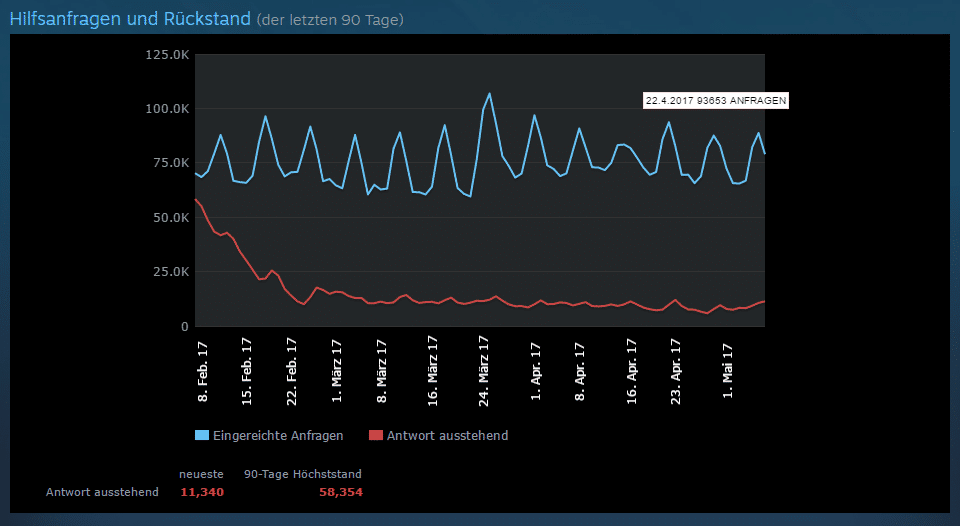Select the 22. Feb. 17 date label
This screenshot has height=526, width=960.
pyautogui.click(x=292, y=368)
